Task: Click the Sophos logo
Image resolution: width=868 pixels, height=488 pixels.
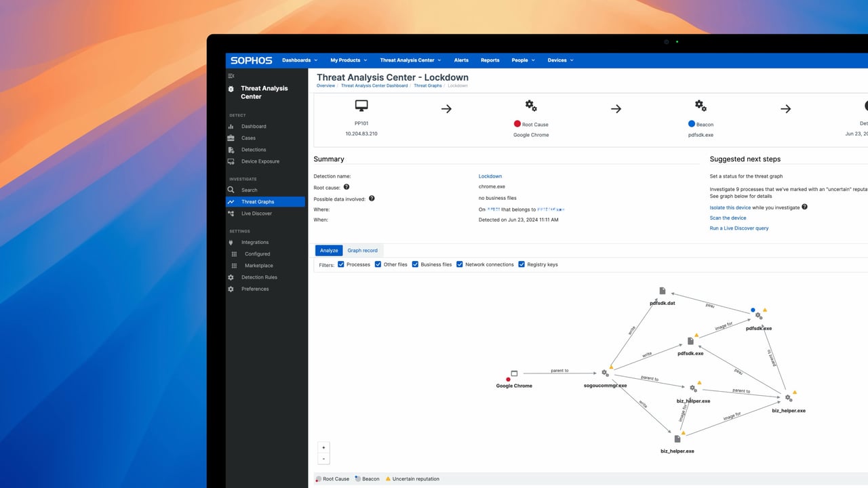Action: pyautogui.click(x=251, y=60)
